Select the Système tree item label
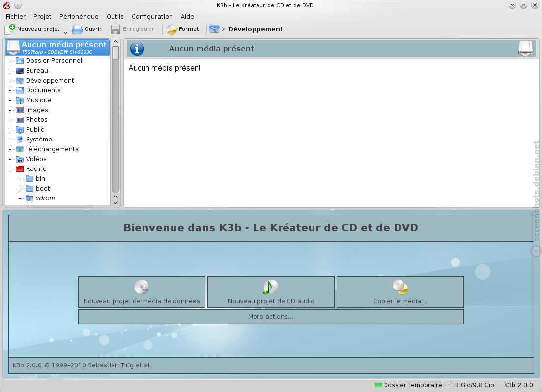This screenshot has height=392, width=542. click(x=39, y=140)
